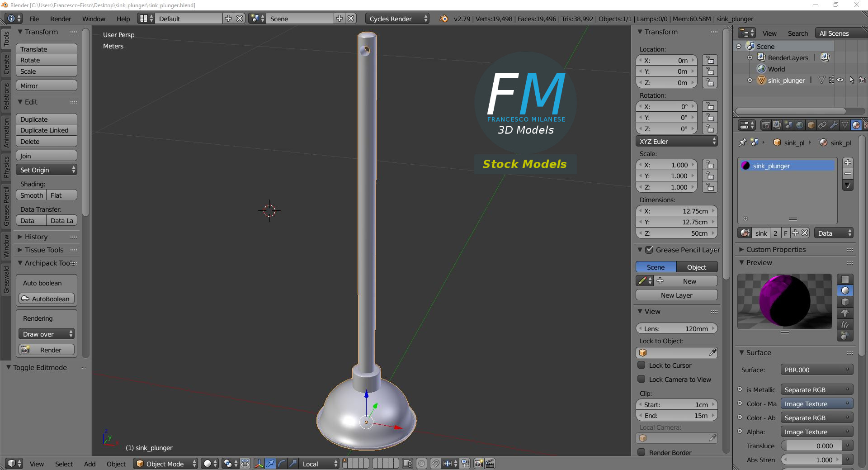Expand the RenderLayers tree item
Image resolution: width=868 pixels, height=470 pixels.
click(x=750, y=57)
